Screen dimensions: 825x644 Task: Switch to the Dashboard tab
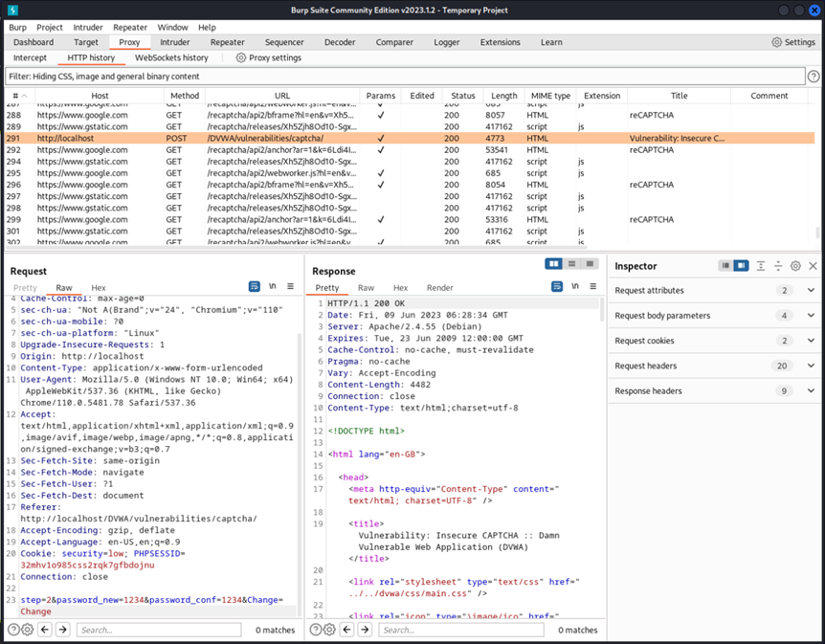tap(33, 42)
